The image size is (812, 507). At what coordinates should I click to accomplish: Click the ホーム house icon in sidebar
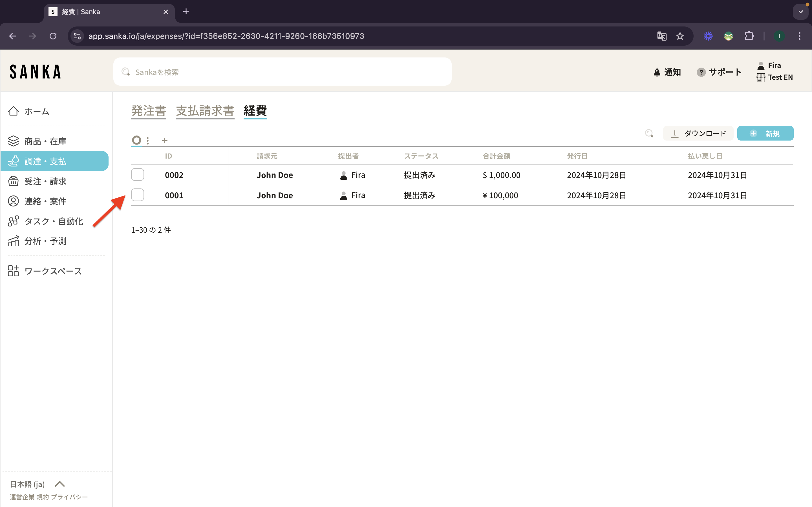(x=14, y=111)
